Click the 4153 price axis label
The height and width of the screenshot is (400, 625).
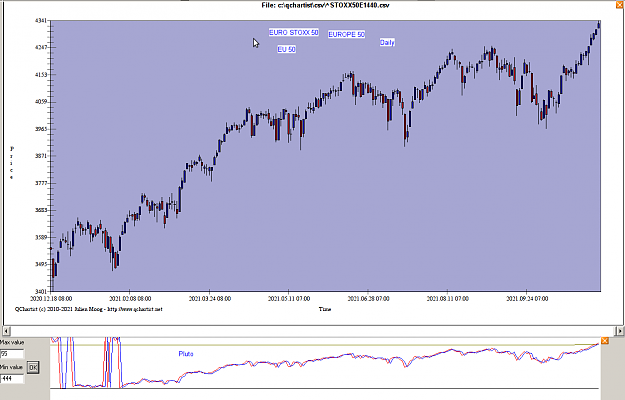coord(41,75)
